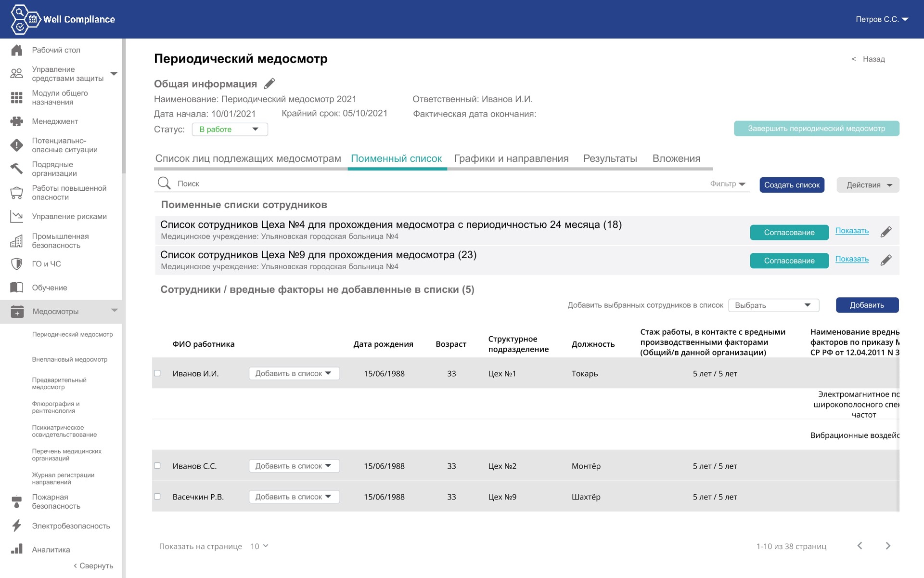The height and width of the screenshot is (578, 924).
Task: Open Психиатрическое освидетельствование item
Action: tap(64, 431)
